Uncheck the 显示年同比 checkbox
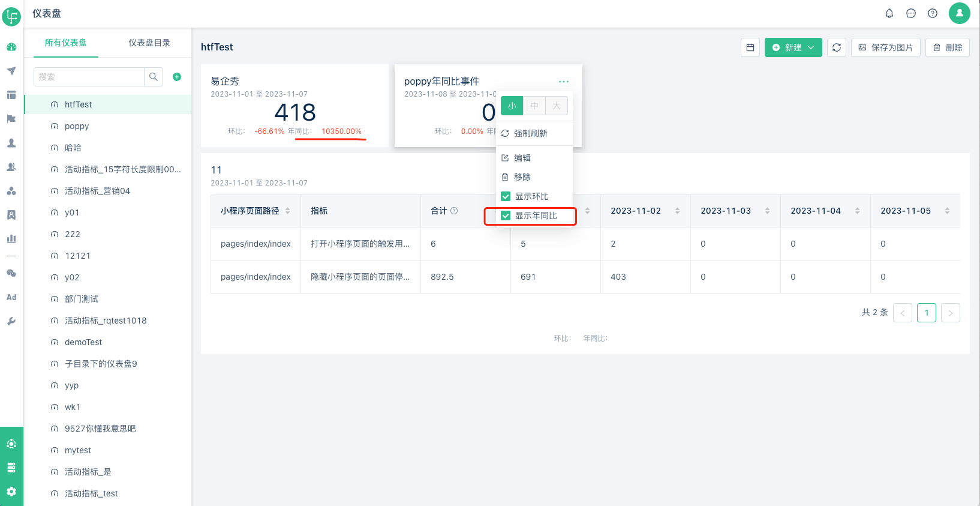This screenshot has width=980, height=506. tap(506, 215)
